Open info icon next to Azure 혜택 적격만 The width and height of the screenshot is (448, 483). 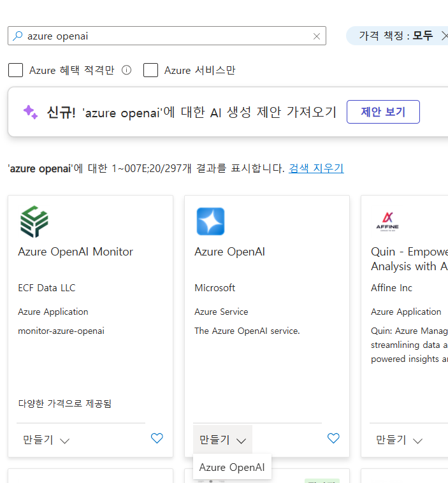point(126,70)
